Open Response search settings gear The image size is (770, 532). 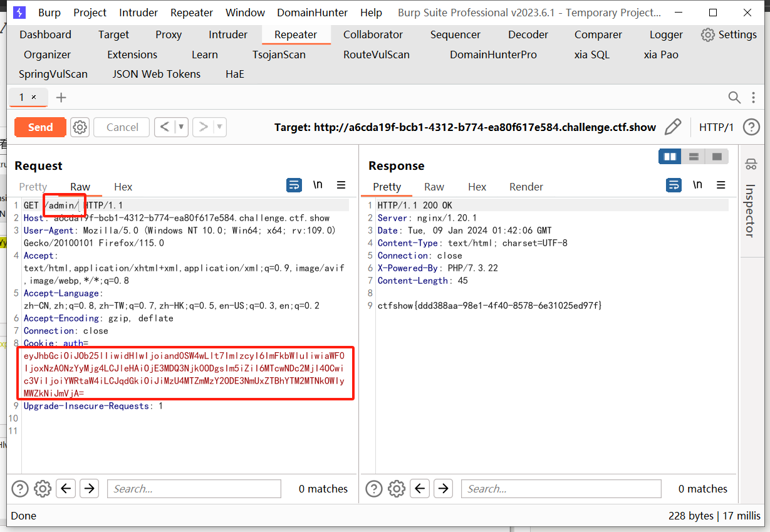coord(397,489)
